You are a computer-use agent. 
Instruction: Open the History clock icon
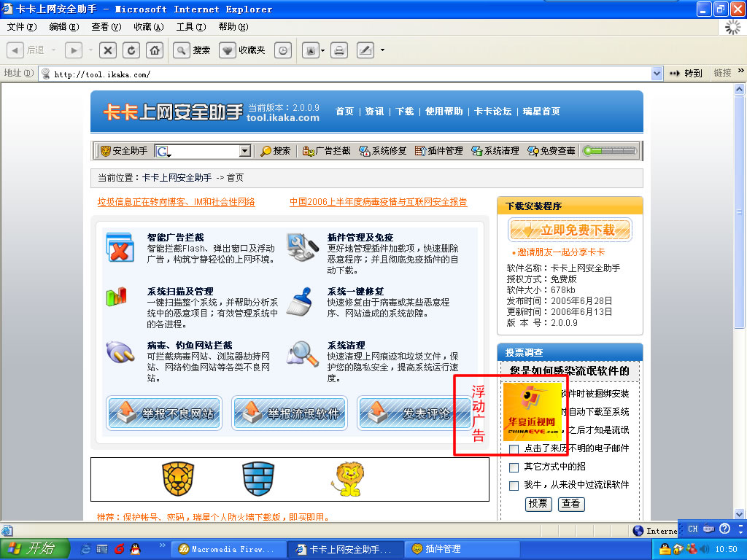click(283, 50)
